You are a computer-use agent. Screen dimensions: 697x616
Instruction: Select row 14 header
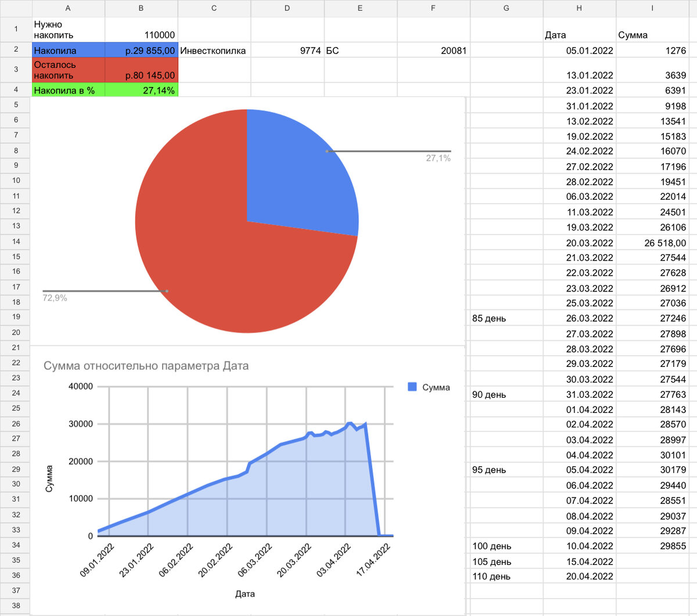tap(16, 242)
